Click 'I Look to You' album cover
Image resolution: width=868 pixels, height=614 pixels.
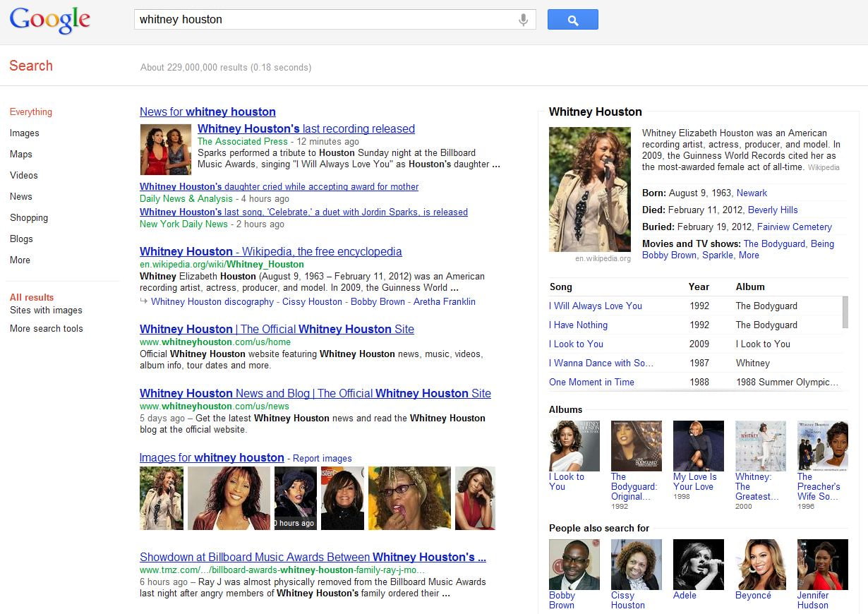[574, 446]
